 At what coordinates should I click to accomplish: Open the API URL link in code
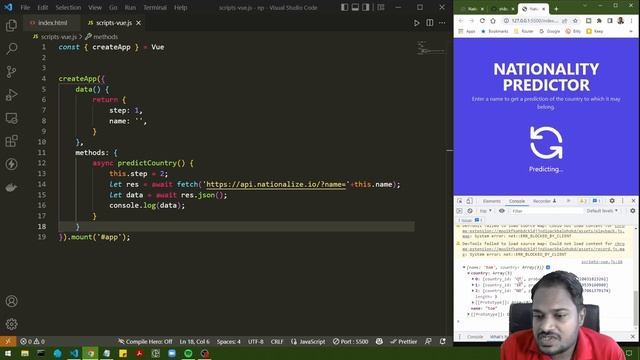tap(276, 184)
